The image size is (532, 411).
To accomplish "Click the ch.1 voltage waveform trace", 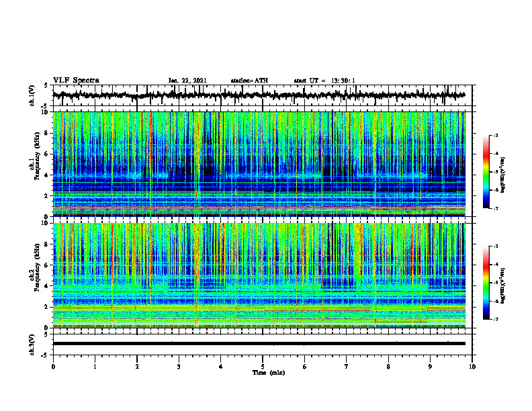I will pos(259,95).
